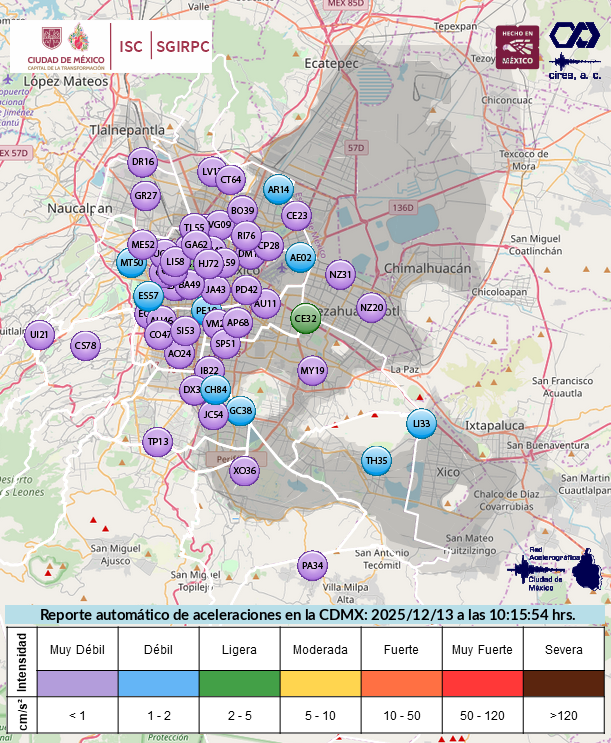Select the XO36 station marker
Viewport: 611px width, 743px height.
[244, 471]
